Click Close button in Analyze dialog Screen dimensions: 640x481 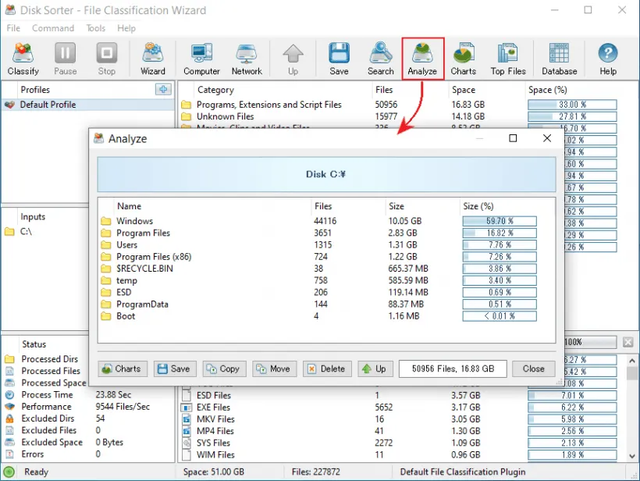pyautogui.click(x=533, y=369)
